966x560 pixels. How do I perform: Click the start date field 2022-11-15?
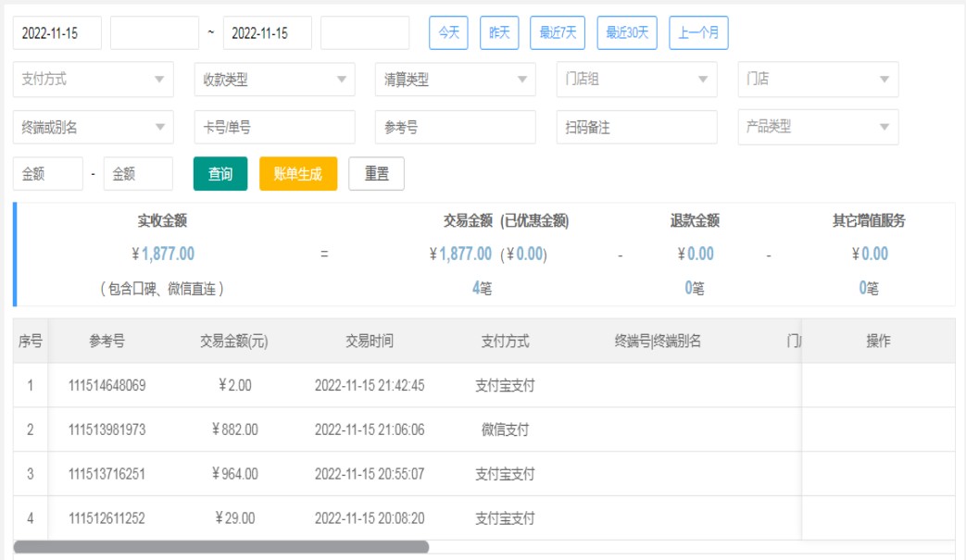click(56, 33)
